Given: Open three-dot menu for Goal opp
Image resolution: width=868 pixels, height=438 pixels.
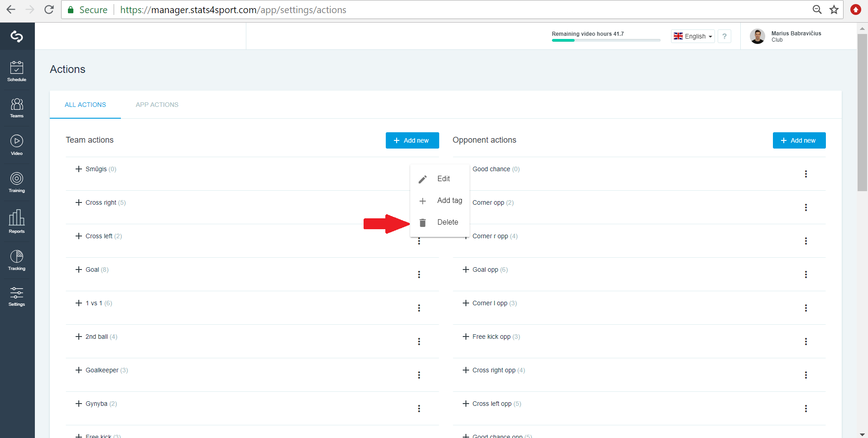Looking at the screenshot, I should (x=806, y=274).
